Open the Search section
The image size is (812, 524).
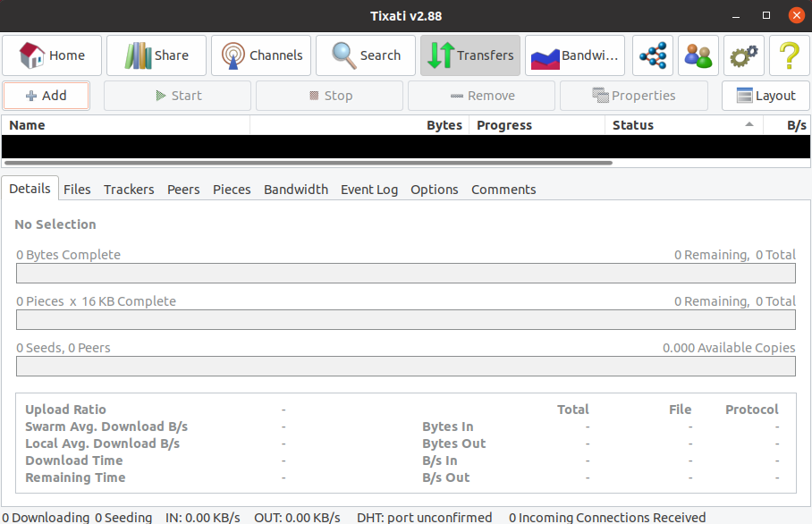(x=366, y=55)
